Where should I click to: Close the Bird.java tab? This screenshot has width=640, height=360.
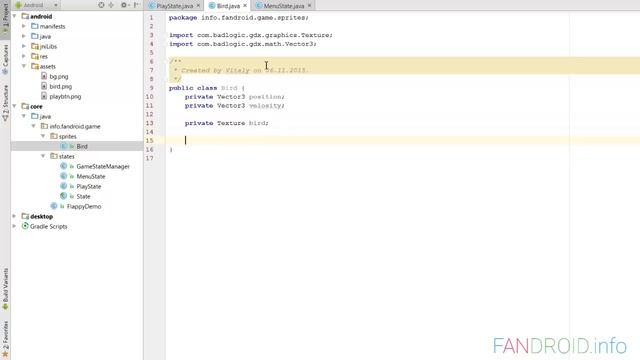click(245, 6)
